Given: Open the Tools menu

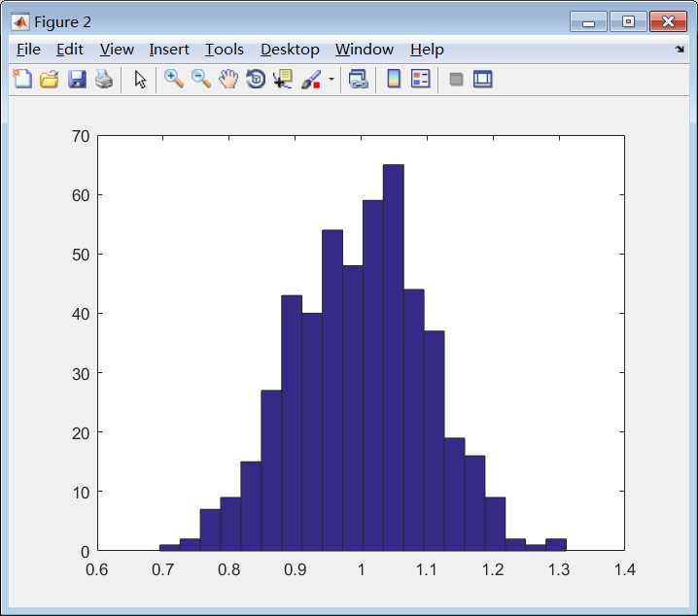Looking at the screenshot, I should pos(225,50).
